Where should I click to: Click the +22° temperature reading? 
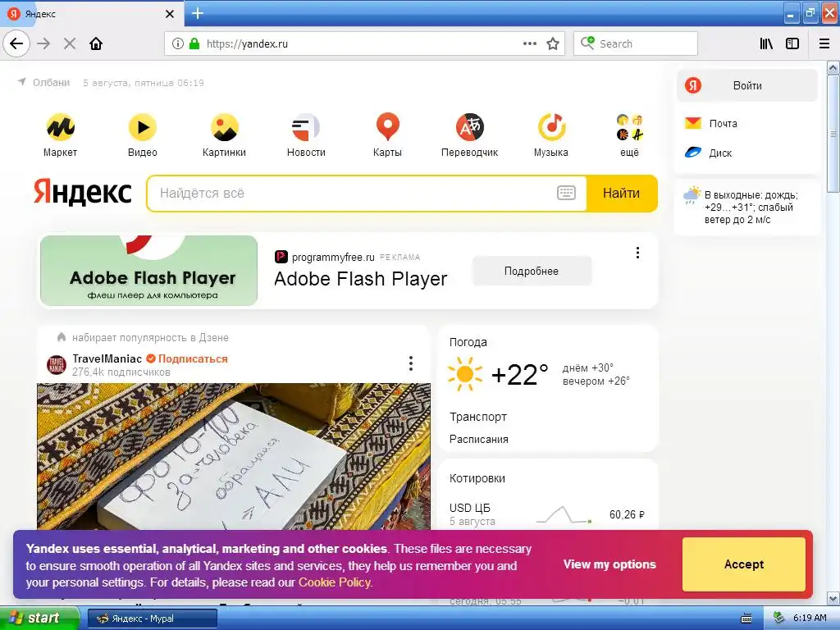[519, 374]
